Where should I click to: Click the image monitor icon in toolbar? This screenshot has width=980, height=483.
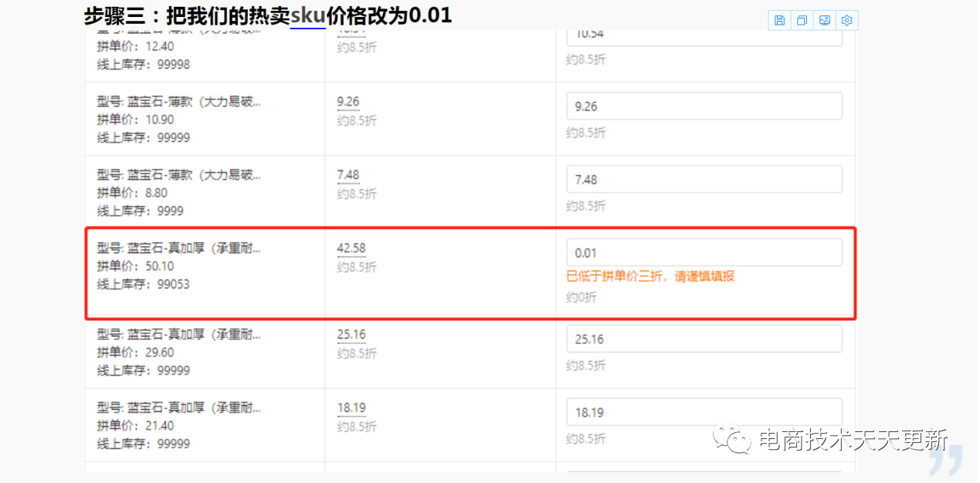[x=825, y=21]
